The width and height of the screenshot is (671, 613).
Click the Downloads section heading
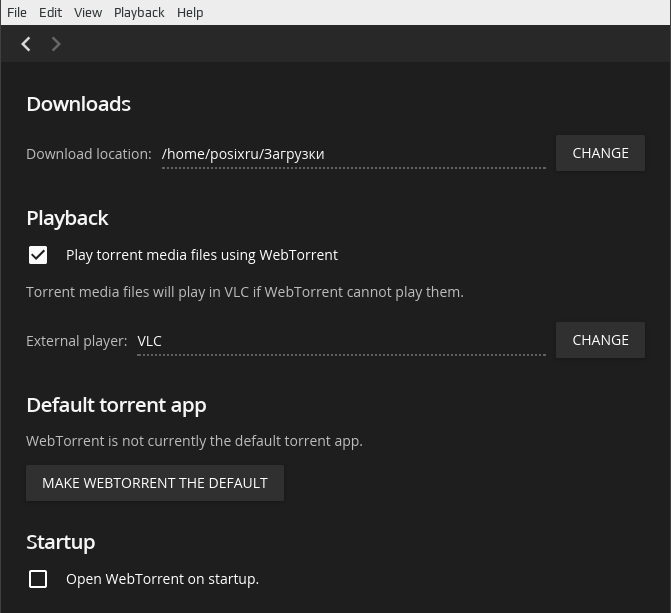click(x=79, y=104)
